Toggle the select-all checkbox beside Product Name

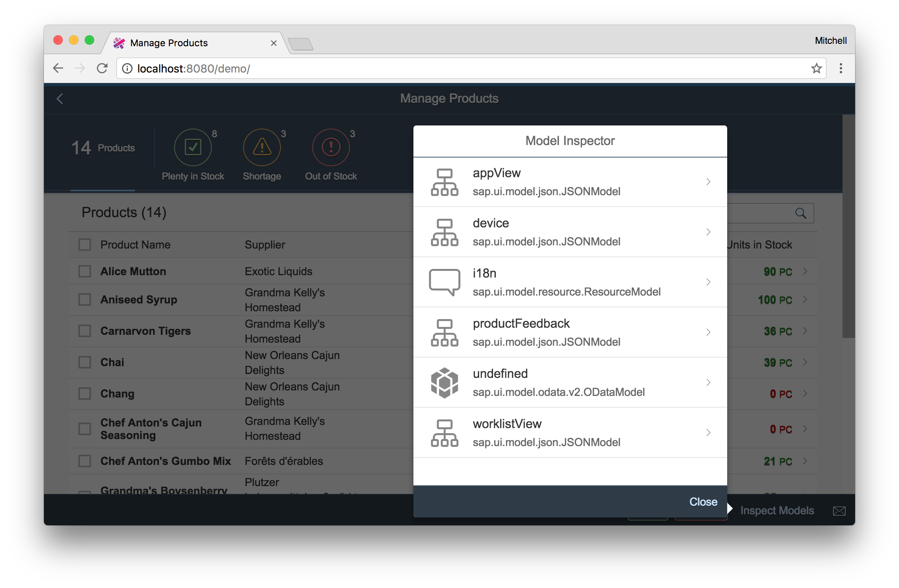pos(85,245)
